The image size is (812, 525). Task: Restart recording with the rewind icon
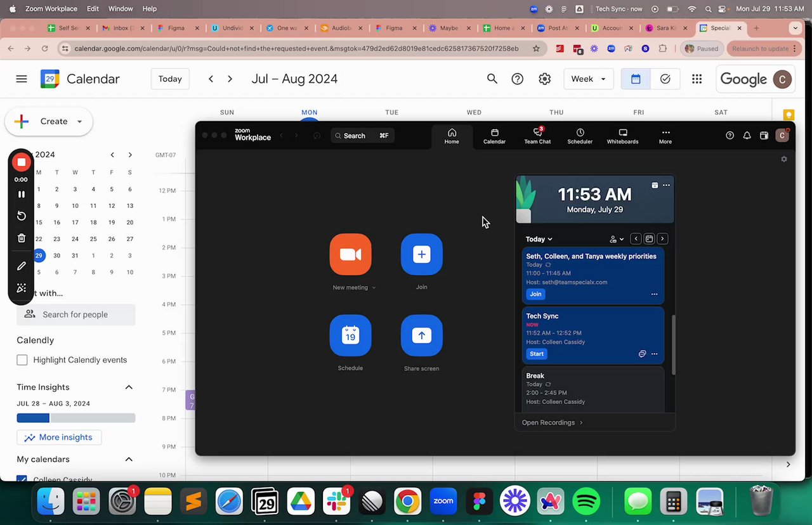[22, 216]
